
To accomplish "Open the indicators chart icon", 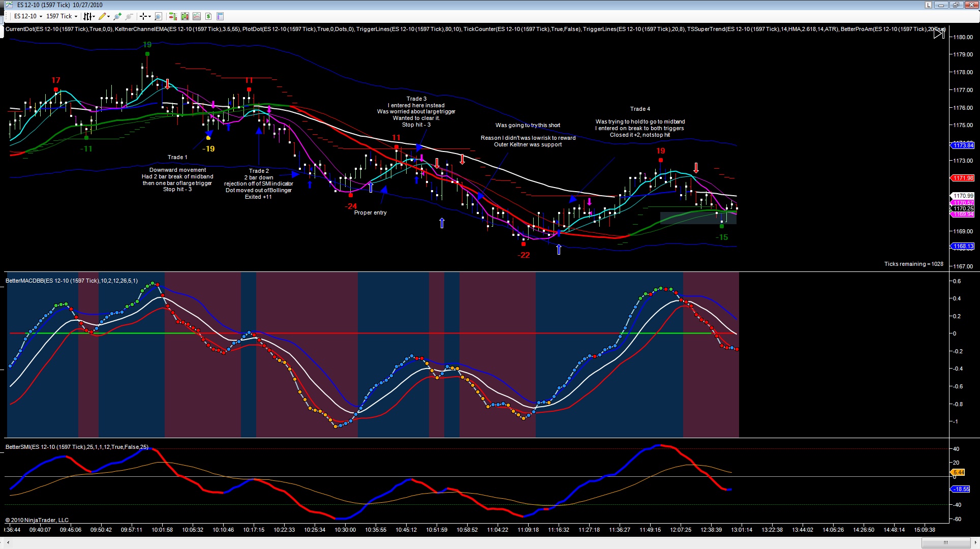I will 197,16.
